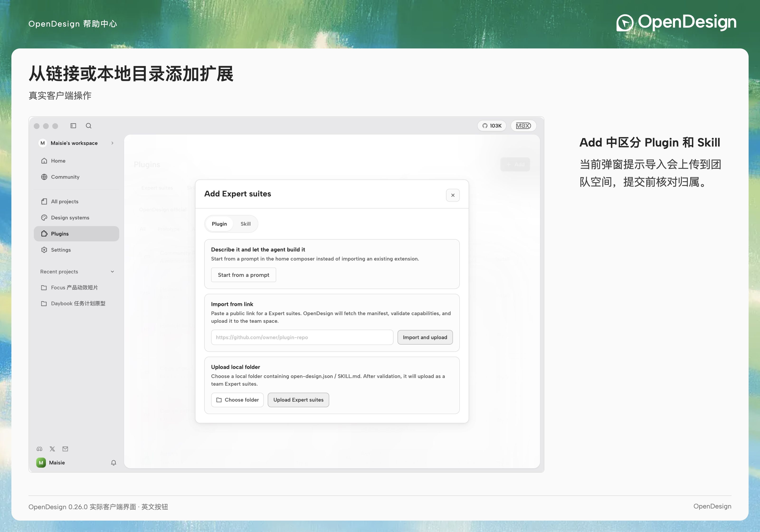The width and height of the screenshot is (760, 532).
Task: Click Import and upload button
Action: click(425, 337)
